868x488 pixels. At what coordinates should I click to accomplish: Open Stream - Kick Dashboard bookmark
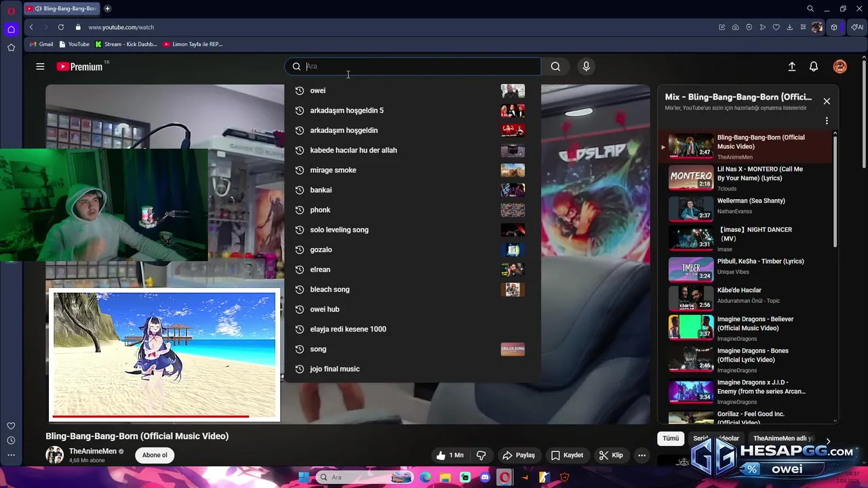[126, 44]
